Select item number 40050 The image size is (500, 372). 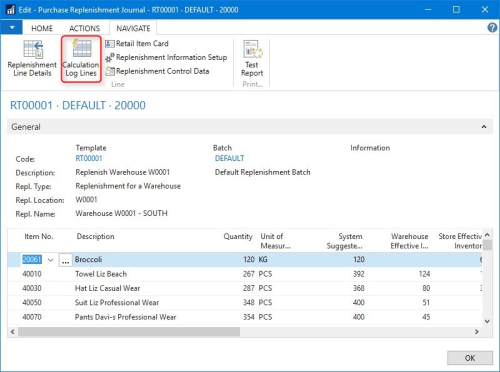[x=32, y=303]
